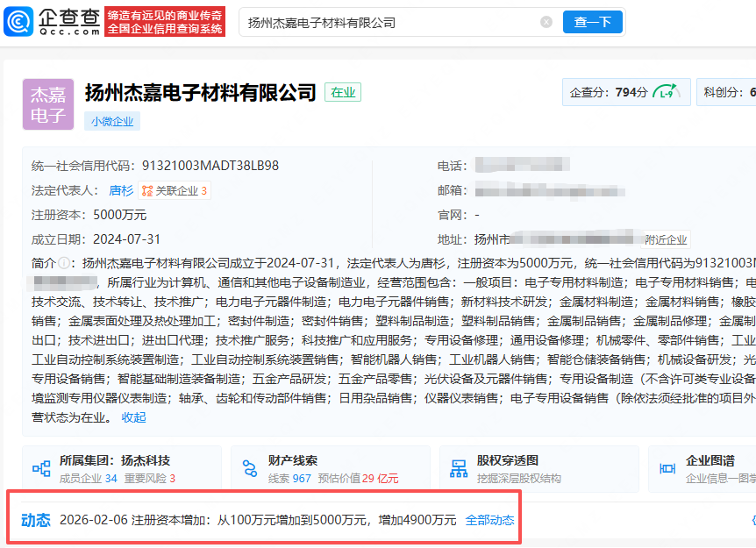Image resolution: width=756 pixels, height=548 pixels.
Task: Open 全部动态 link
Action: click(490, 520)
